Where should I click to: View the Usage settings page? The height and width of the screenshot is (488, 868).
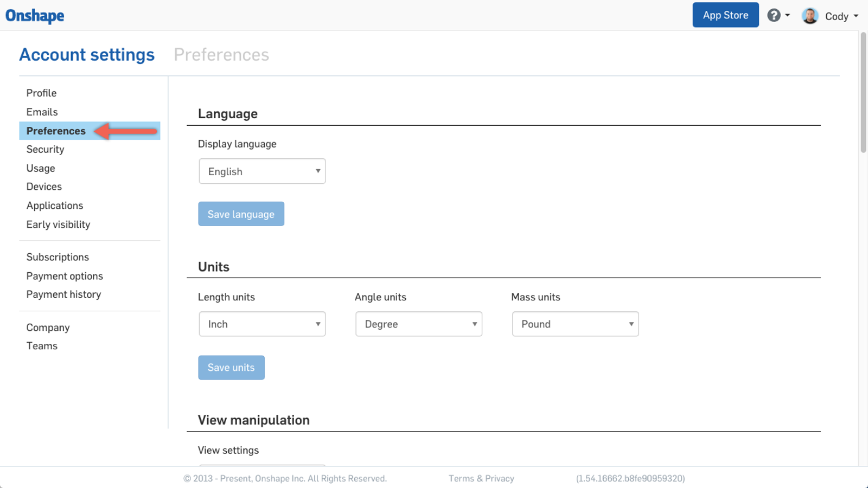pos(41,169)
